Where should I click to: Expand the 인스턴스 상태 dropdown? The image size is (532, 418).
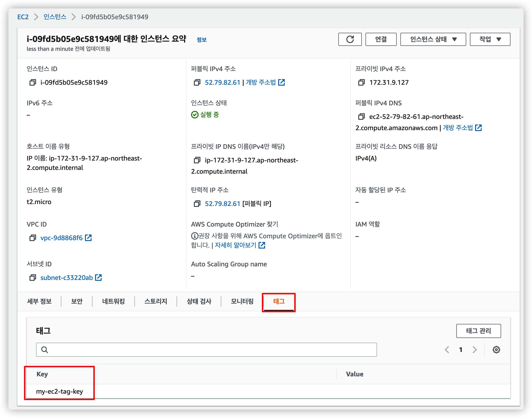pos(433,39)
